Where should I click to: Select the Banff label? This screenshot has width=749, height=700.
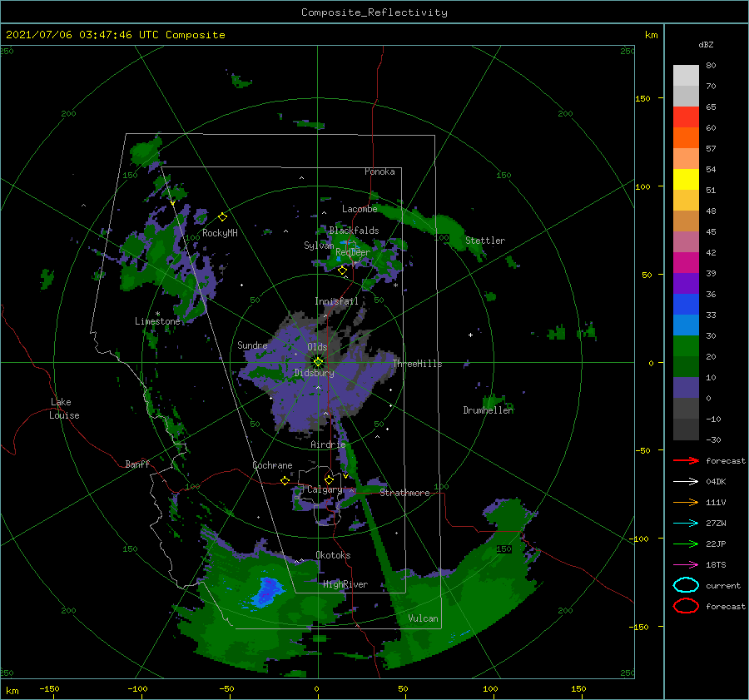point(137,464)
